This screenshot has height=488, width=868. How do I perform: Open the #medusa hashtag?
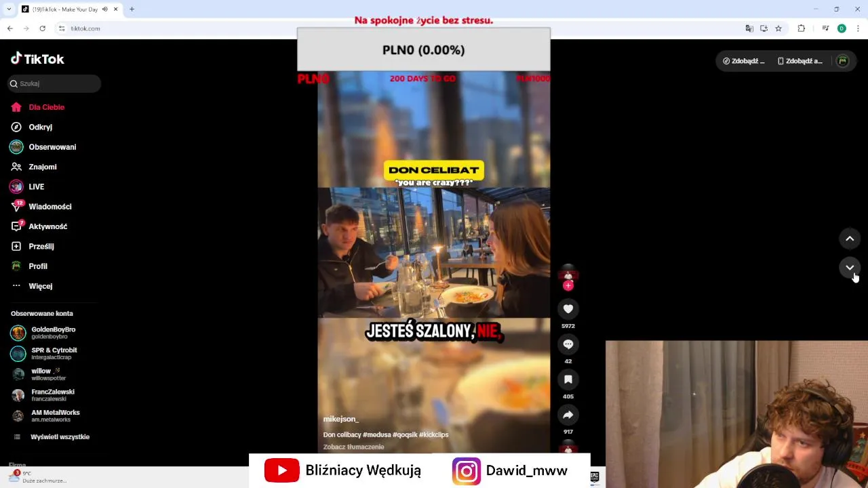coord(377,434)
